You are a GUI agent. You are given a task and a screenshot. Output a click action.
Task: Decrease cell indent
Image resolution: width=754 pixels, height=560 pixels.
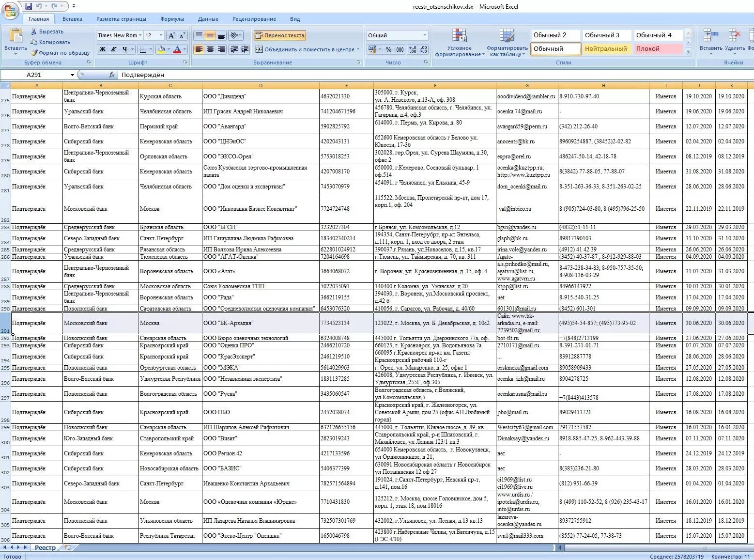pos(234,49)
